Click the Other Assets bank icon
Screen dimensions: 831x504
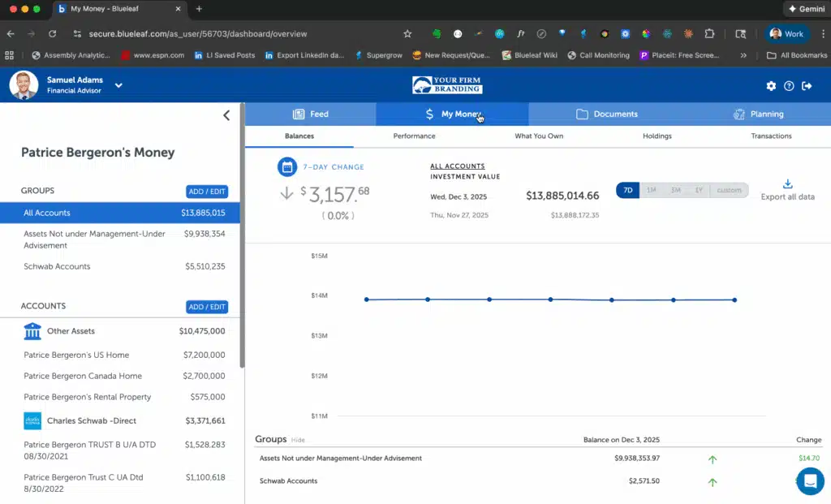[32, 331]
